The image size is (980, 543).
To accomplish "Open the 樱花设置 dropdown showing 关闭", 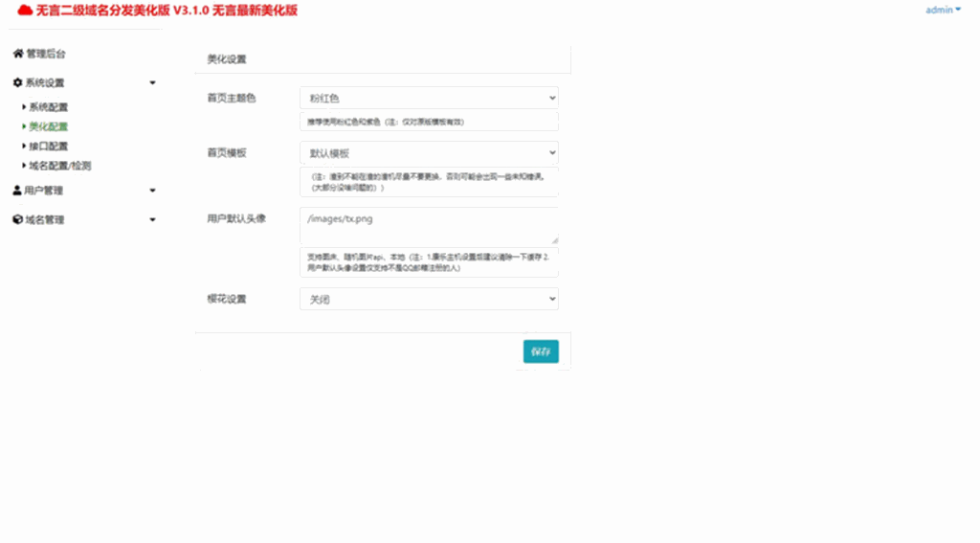I will [429, 299].
